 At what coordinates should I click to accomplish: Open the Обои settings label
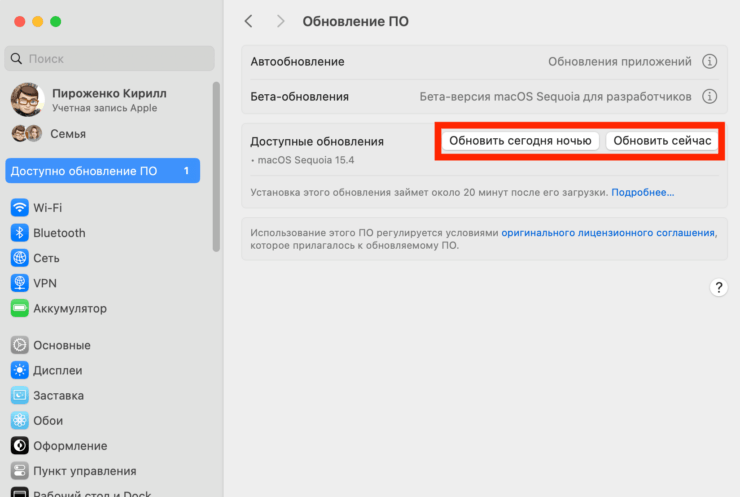pyautogui.click(x=48, y=421)
